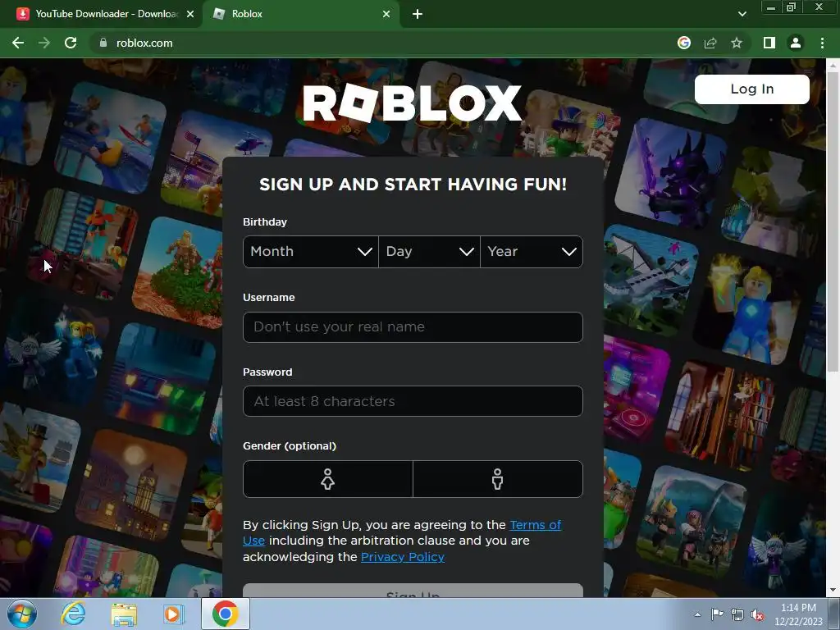Open Windows Explorer from taskbar
This screenshot has height=630, width=840.
[x=124, y=614]
